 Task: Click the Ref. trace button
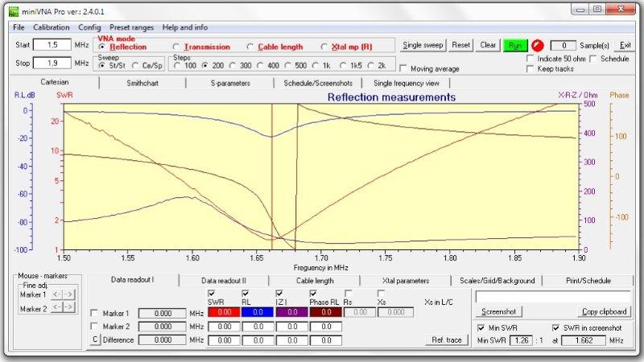[x=445, y=340]
